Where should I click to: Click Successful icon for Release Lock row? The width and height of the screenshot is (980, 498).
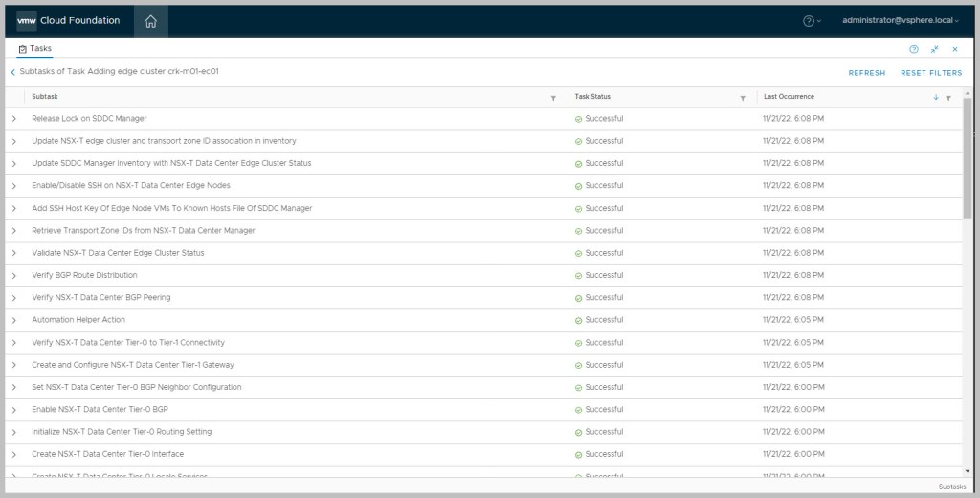[578, 119]
